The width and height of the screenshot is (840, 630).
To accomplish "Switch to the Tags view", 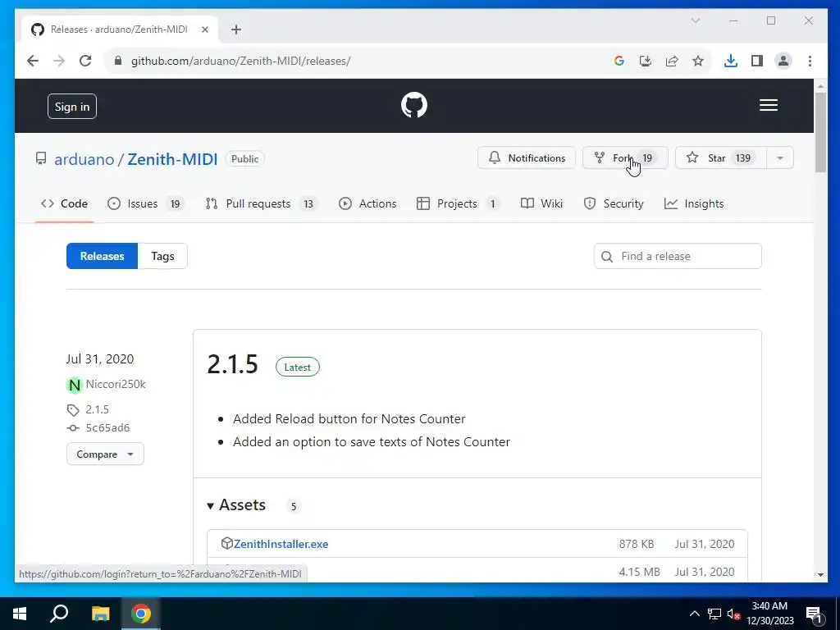I will pos(162,256).
